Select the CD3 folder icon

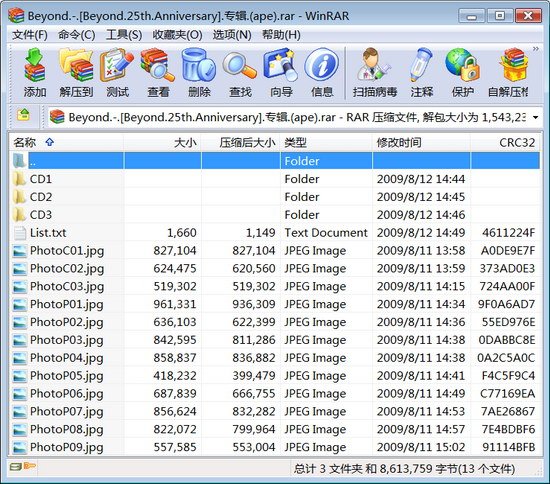coord(19,215)
